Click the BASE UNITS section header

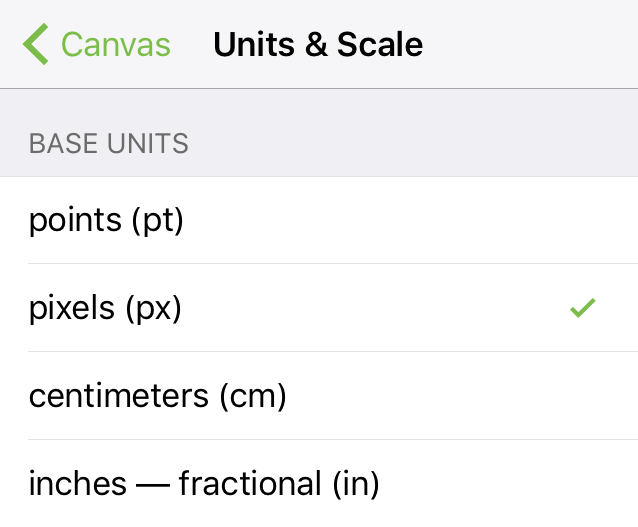[108, 143]
